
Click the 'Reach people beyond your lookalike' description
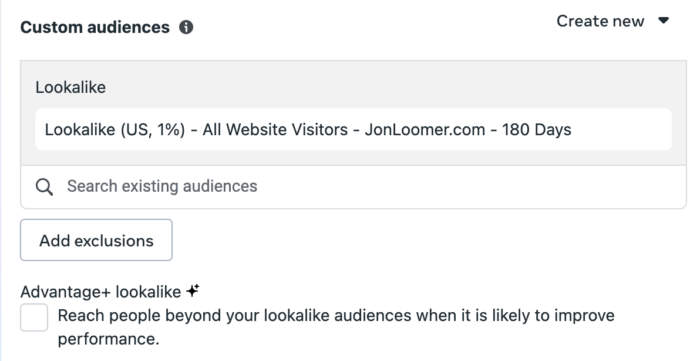pyautogui.click(x=336, y=327)
